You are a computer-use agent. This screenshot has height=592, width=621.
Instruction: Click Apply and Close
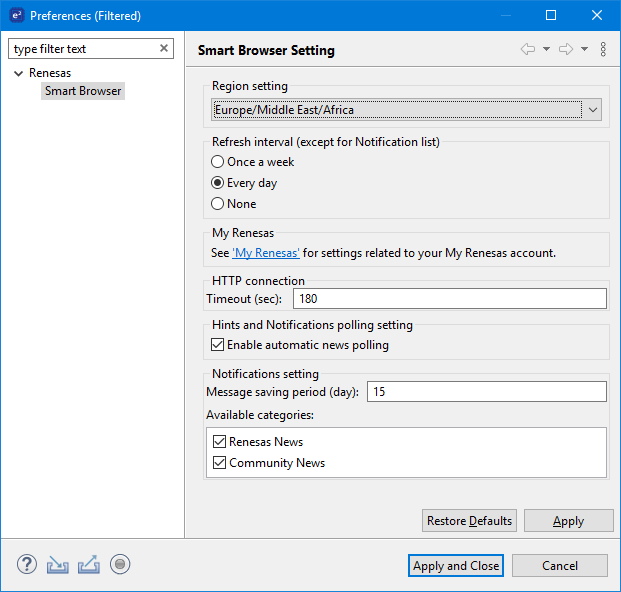pos(456,565)
